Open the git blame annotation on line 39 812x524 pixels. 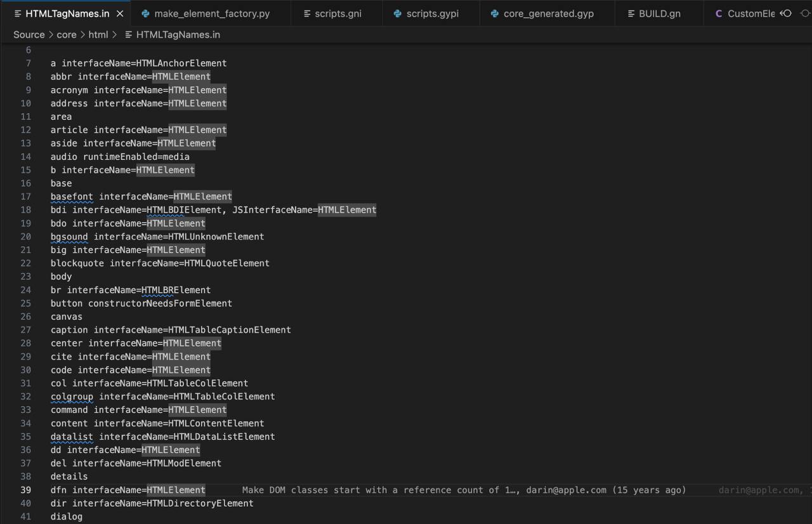click(463, 490)
